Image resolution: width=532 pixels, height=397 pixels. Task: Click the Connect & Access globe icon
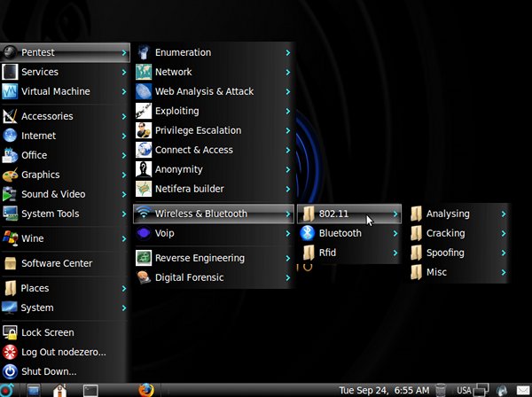(x=144, y=150)
